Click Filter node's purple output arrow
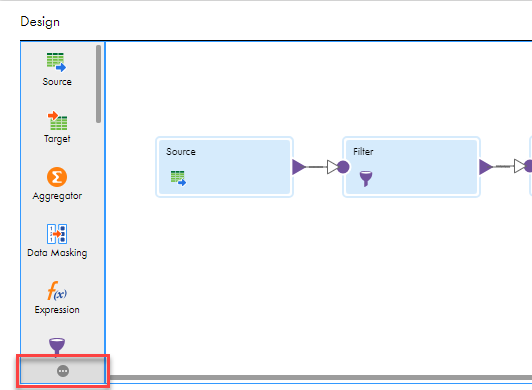 pos(486,167)
